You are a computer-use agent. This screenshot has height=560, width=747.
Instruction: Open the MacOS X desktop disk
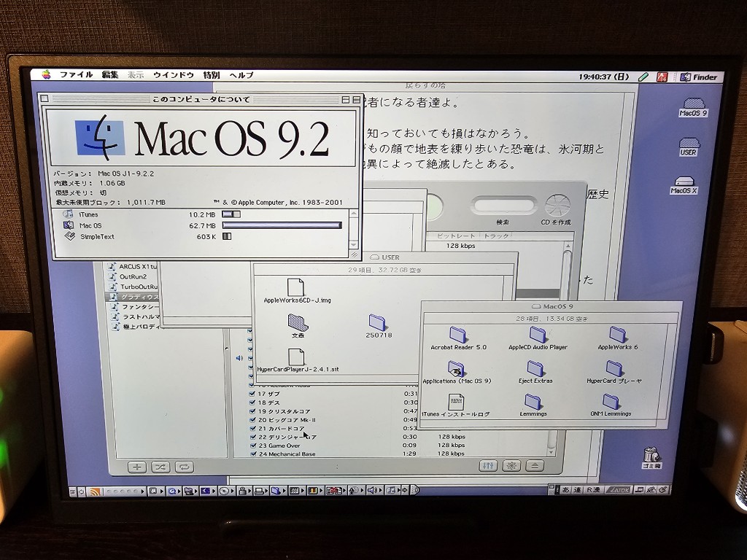tap(684, 185)
